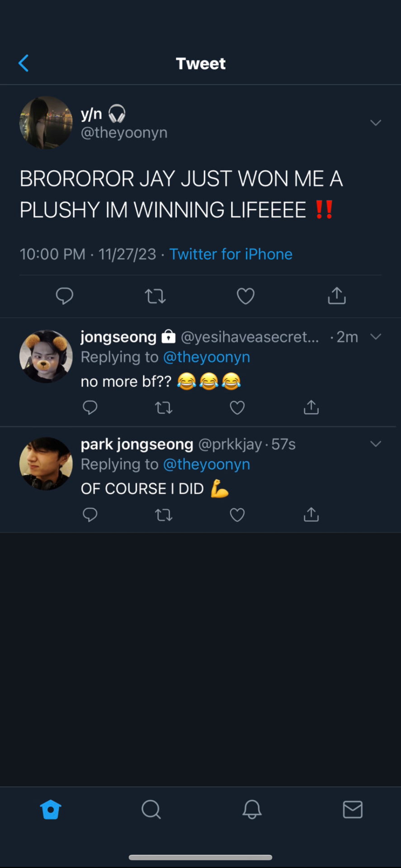Retweet the "OF COURSE I DID" reply

164,515
